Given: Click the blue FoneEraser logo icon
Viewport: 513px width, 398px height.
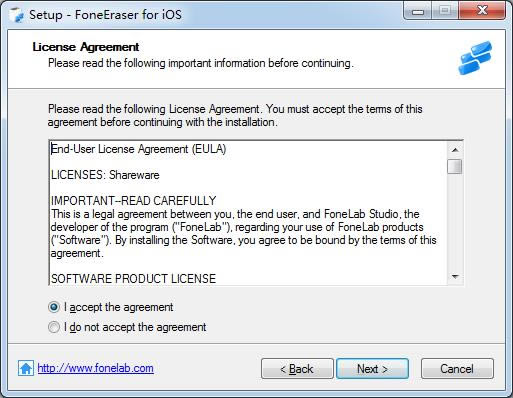Looking at the screenshot, I should [475, 58].
